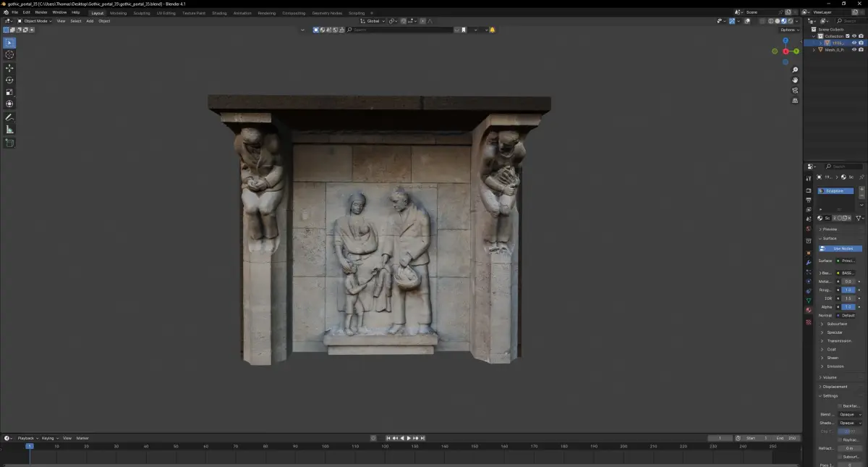Open the Object Mode dropdown
The width and height of the screenshot is (868, 467).
[35, 21]
